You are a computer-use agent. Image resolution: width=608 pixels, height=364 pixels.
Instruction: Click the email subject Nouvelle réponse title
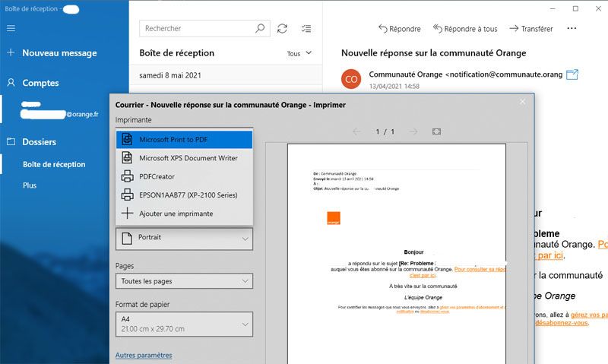[x=433, y=52]
